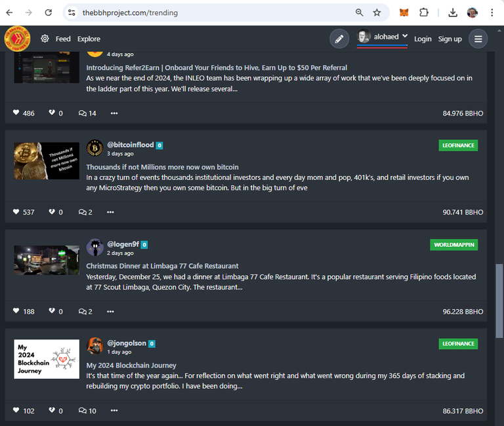Screen dimensions: 504x426
Task: Open the extensions puzzle menu
Action: pyautogui.click(x=424, y=12)
